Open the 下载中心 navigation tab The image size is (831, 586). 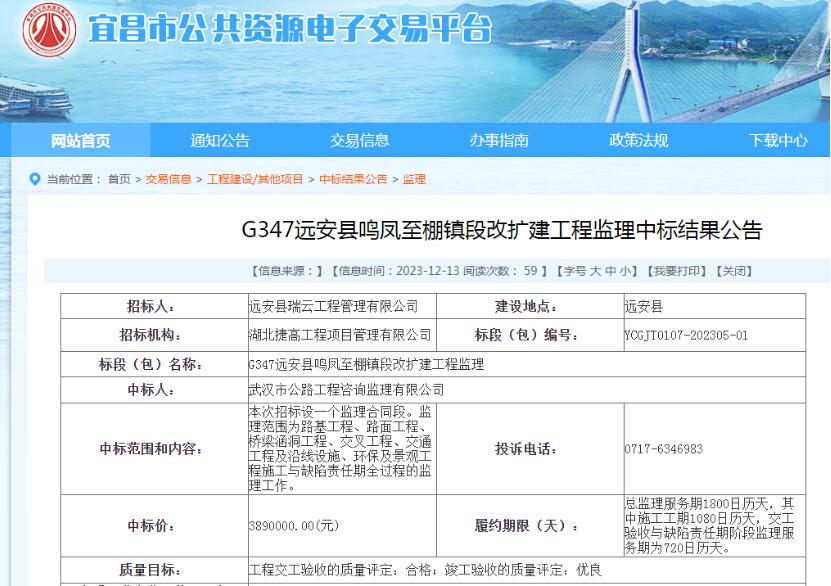click(778, 140)
